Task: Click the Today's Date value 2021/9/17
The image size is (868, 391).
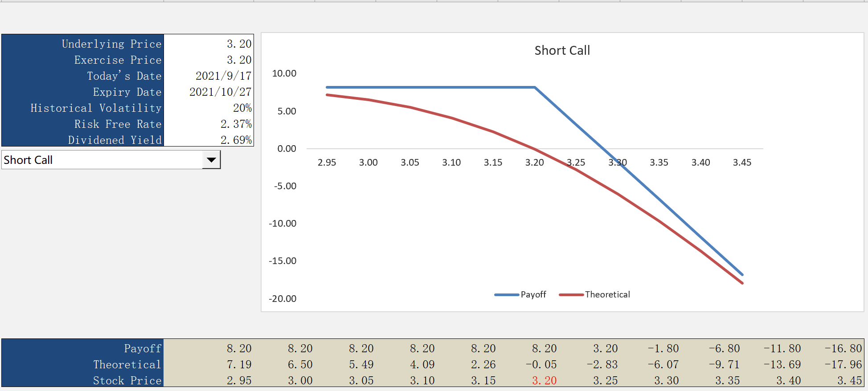Action: (209, 76)
